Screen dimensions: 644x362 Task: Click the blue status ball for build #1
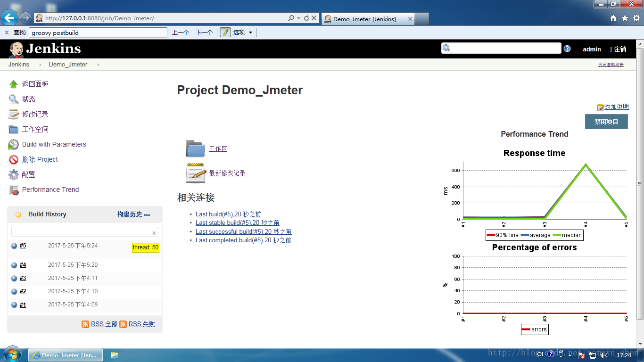[14, 305]
